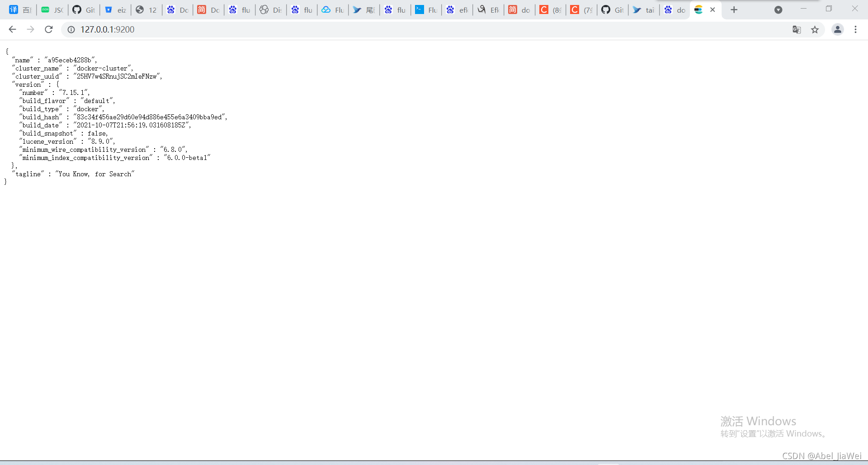Restore down the Chrome window
The width and height of the screenshot is (868, 465).
coord(829,9)
